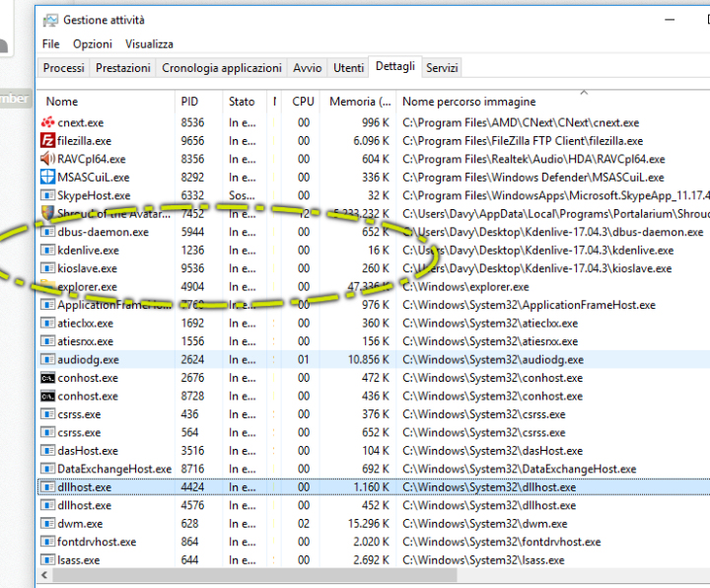
Task: Open the File menu
Action: (x=50, y=44)
